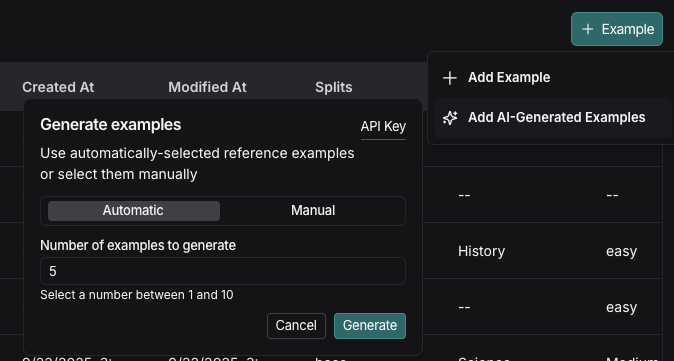Screen dimensions: 674x361
Task: Click the Splits column header
Action: click(x=334, y=87)
